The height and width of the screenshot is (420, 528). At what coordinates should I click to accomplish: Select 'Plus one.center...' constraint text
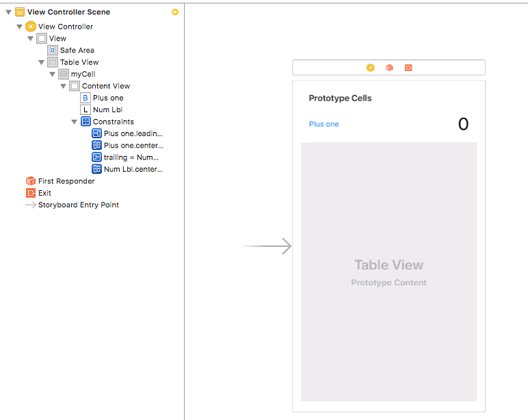[133, 146]
